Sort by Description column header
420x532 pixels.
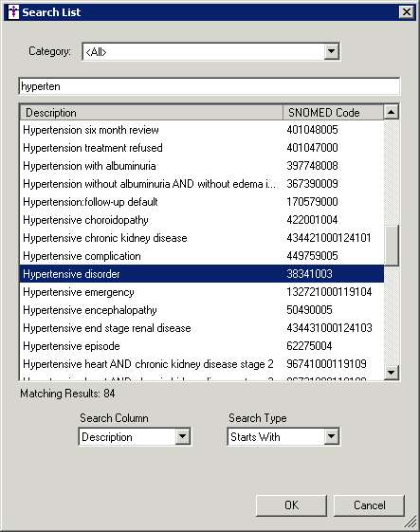(x=152, y=113)
